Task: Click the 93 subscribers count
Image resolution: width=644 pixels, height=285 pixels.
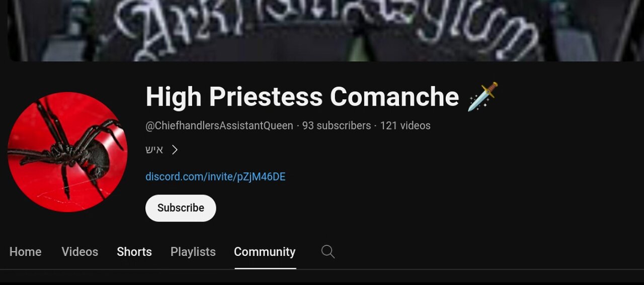Action: tap(337, 126)
